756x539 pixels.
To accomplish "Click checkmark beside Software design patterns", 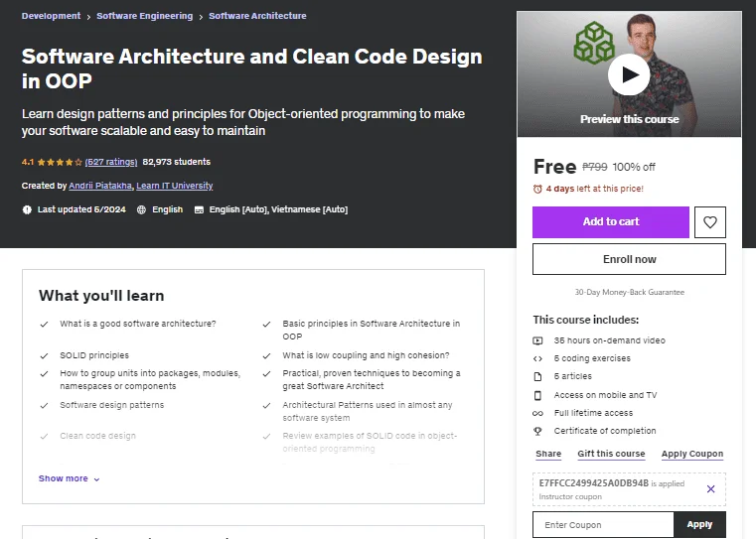I will [44, 406].
